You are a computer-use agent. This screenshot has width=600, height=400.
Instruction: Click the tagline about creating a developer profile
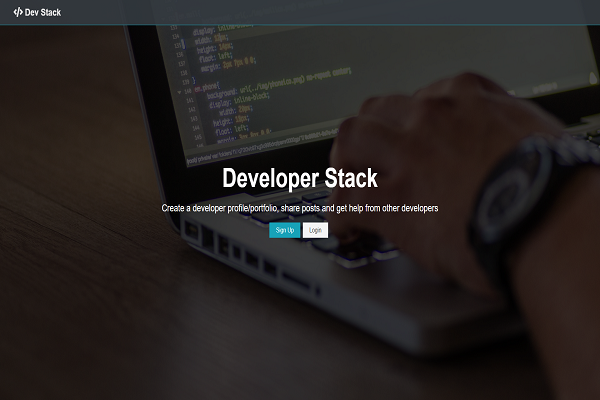pyautogui.click(x=300, y=208)
